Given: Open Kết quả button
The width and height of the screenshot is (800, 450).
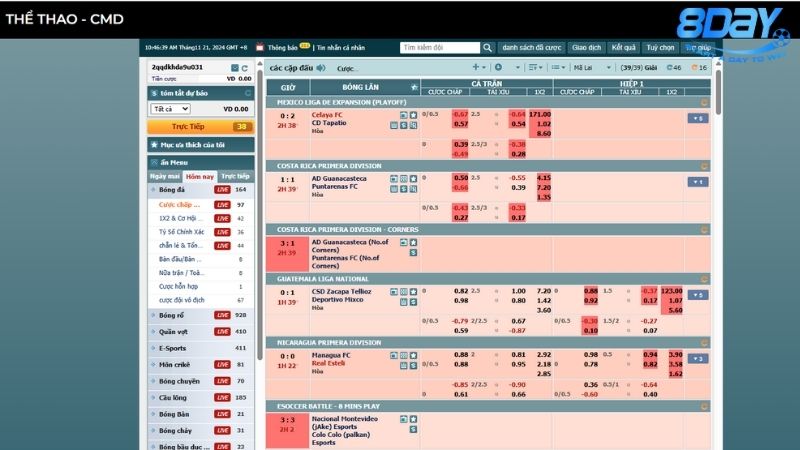Looking at the screenshot, I should click(623, 47).
